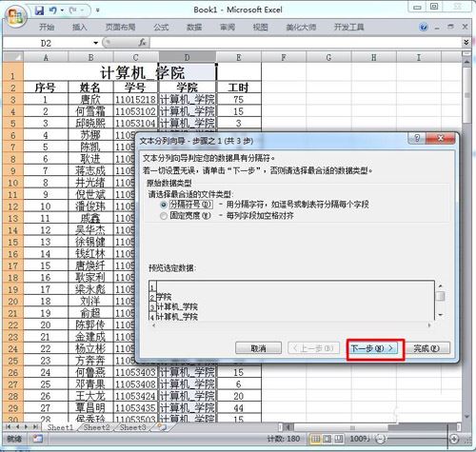Switch to Page Layout view icon

tap(327, 439)
